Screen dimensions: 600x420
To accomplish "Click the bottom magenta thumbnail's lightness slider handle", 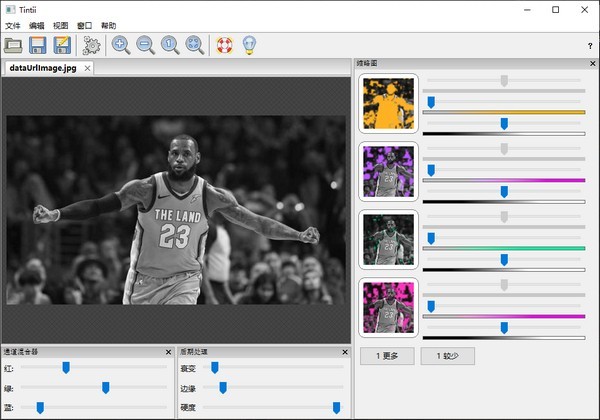I will coord(504,328).
